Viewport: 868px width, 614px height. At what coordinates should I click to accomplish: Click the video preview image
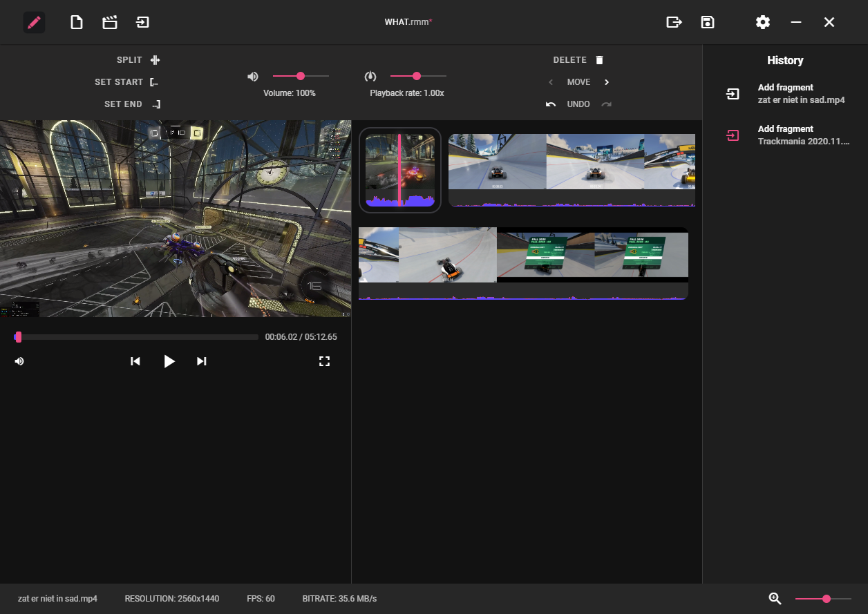176,218
